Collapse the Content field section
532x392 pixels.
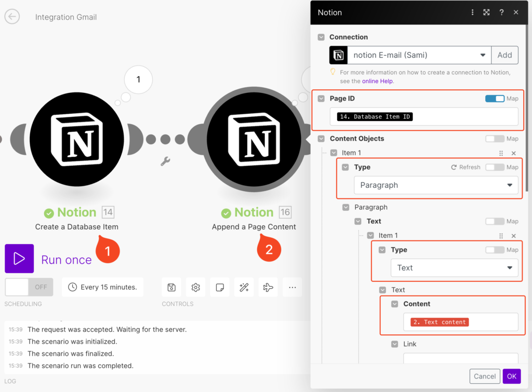point(395,304)
